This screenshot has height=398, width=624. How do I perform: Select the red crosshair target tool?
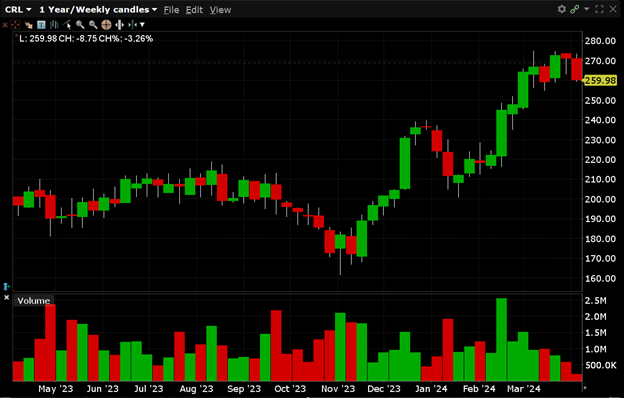click(x=15, y=25)
